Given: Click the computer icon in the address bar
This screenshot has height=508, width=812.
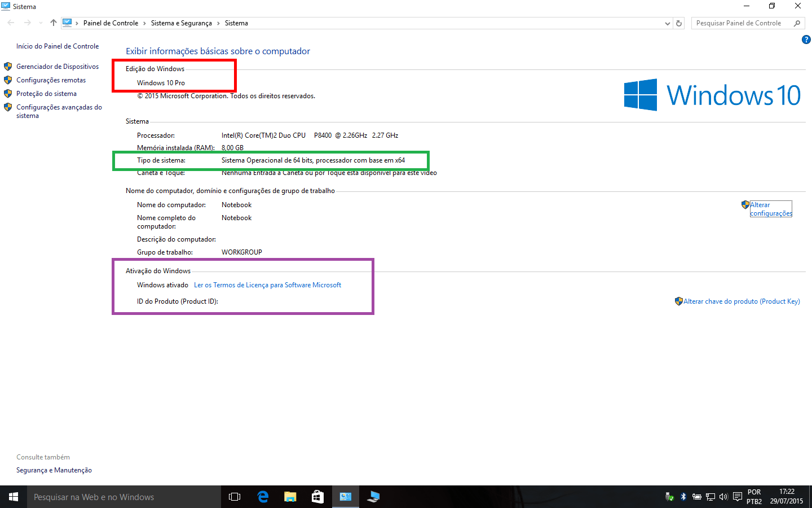Looking at the screenshot, I should coord(67,23).
